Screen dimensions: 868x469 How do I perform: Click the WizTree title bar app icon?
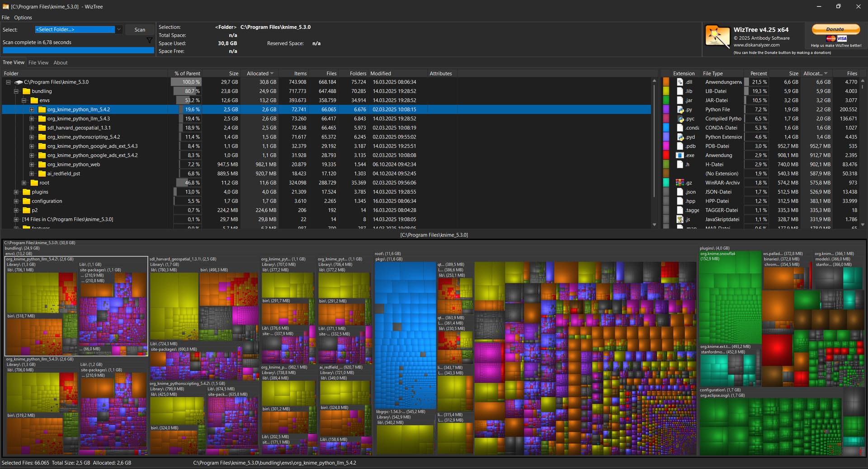pos(5,7)
